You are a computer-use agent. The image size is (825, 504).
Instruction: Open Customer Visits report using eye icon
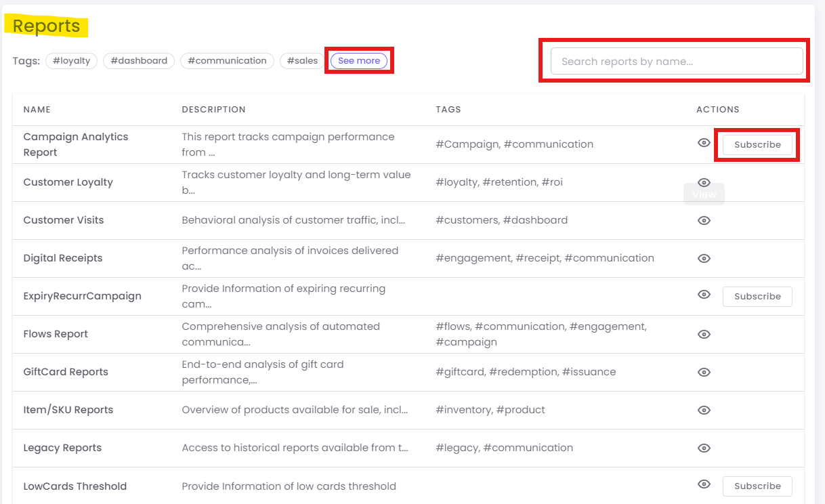click(704, 220)
